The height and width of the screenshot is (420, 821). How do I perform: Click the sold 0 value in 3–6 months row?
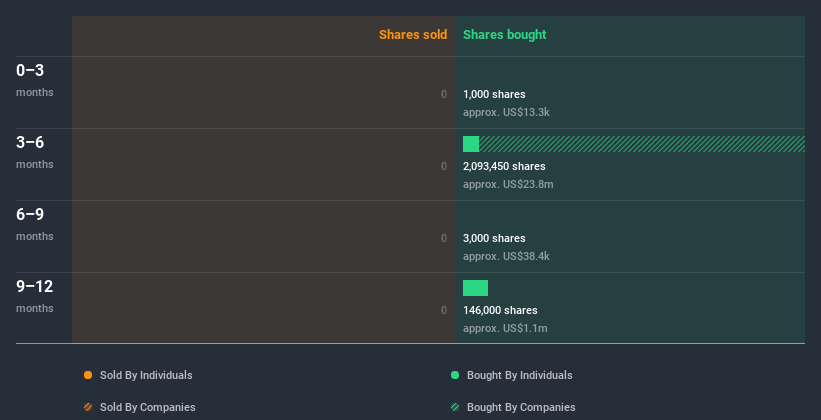444,166
